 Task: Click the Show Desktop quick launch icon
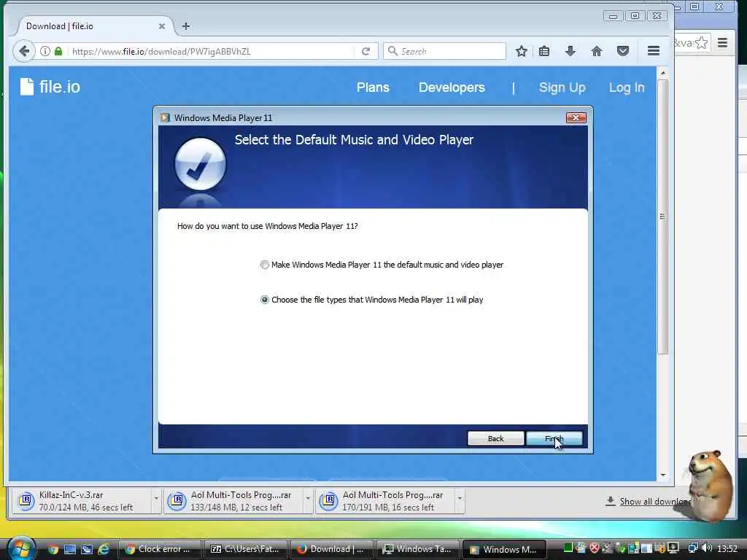pos(70,550)
